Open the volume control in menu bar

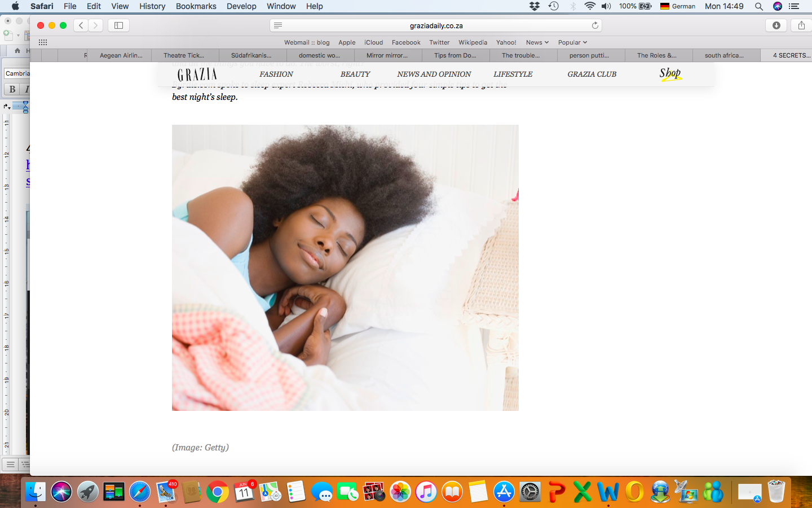coord(606,6)
